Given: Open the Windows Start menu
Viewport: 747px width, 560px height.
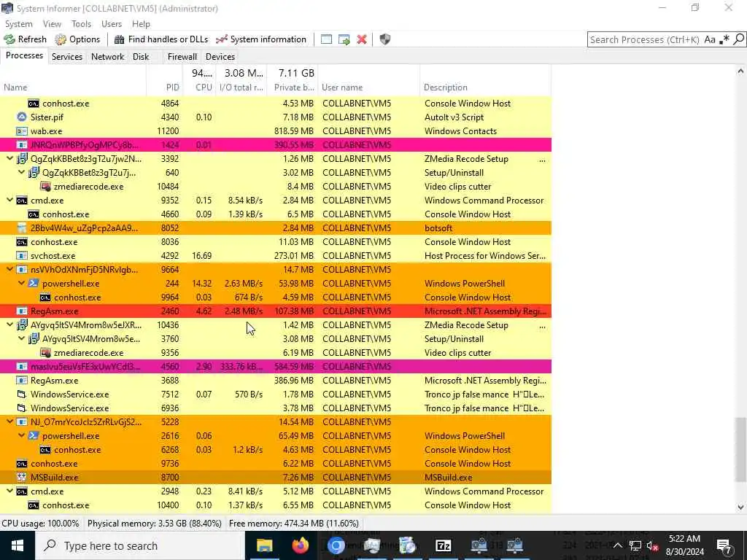Looking at the screenshot, I should tap(18, 545).
